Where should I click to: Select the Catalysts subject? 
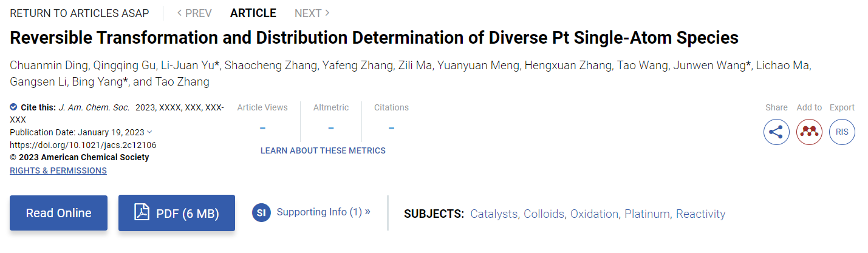click(x=494, y=214)
